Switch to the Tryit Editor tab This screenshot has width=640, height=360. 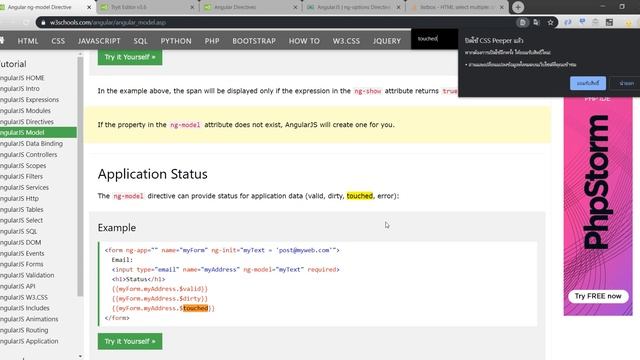[147, 7]
